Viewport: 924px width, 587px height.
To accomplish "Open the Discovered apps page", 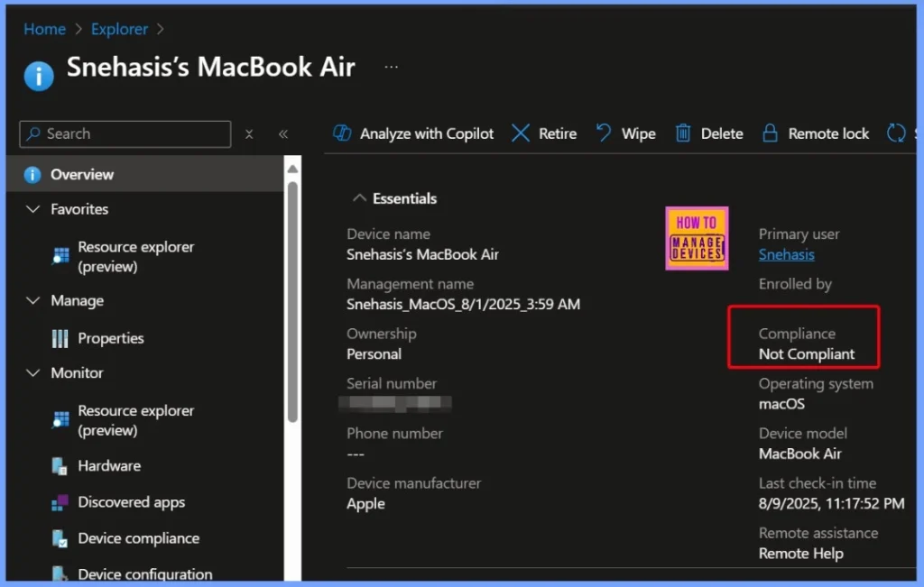I will tap(132, 502).
